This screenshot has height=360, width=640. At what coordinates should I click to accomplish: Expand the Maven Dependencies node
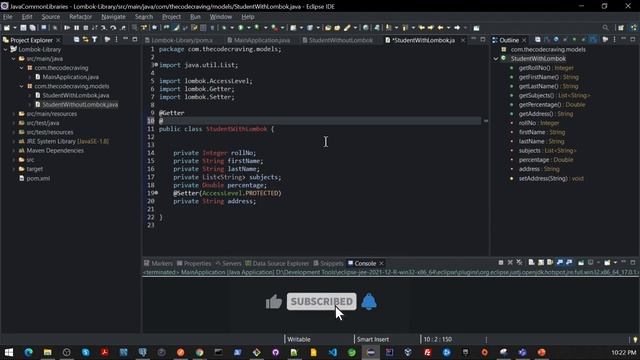tap(13, 151)
